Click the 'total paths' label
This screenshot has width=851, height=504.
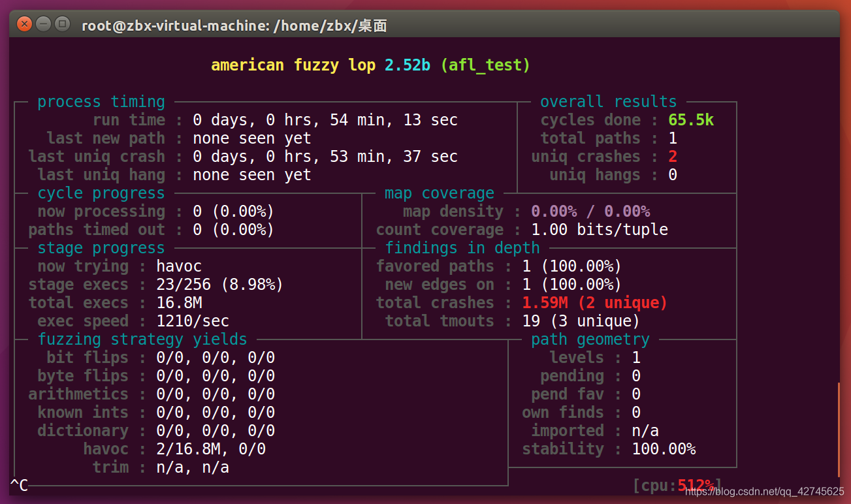point(590,138)
